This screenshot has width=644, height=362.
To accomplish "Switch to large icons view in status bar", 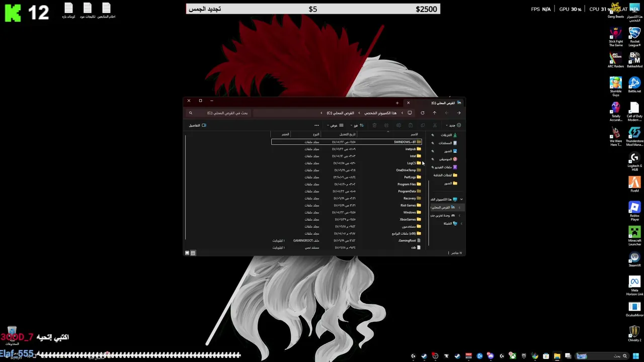I will click(x=187, y=253).
